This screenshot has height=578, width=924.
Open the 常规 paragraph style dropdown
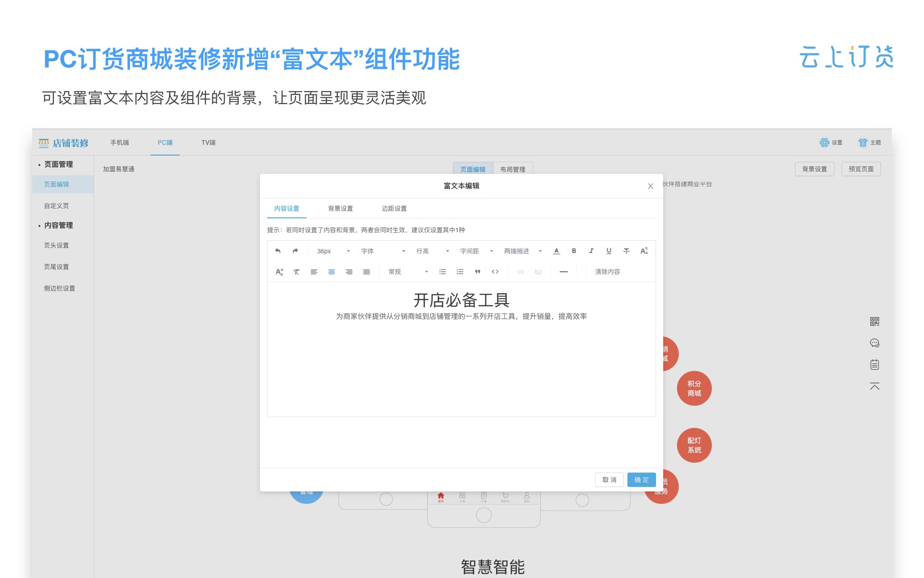(408, 272)
